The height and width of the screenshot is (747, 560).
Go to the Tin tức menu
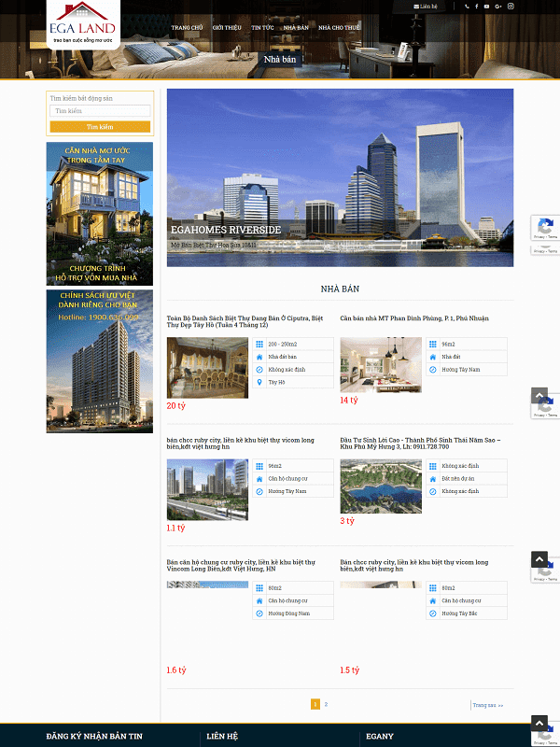pos(262,28)
